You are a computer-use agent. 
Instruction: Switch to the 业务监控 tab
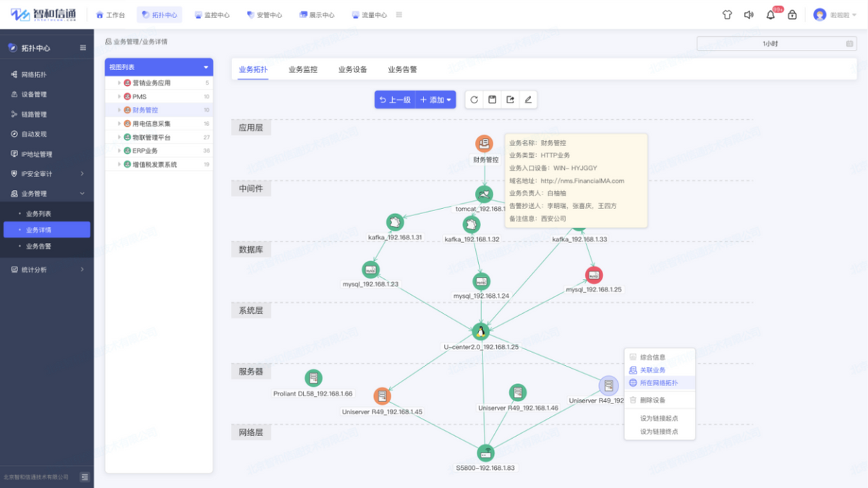click(302, 69)
